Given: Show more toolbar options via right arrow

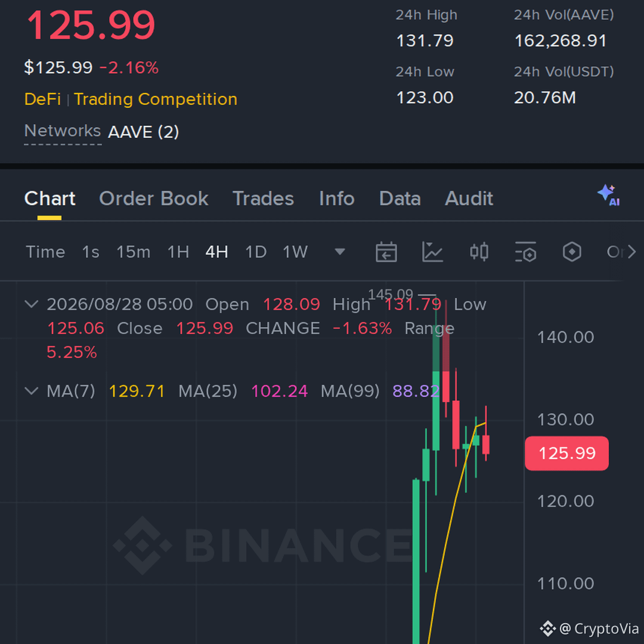Looking at the screenshot, I should tap(631, 252).
